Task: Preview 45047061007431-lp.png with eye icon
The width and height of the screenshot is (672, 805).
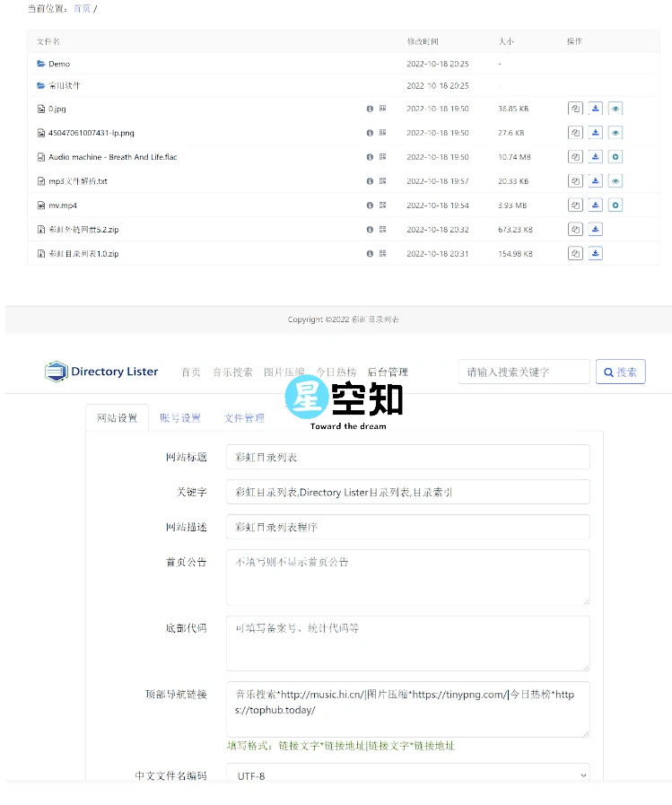Action: (x=615, y=133)
